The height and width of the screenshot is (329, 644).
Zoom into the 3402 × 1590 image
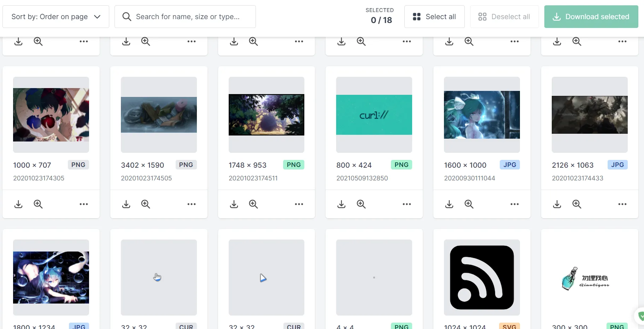point(146,204)
